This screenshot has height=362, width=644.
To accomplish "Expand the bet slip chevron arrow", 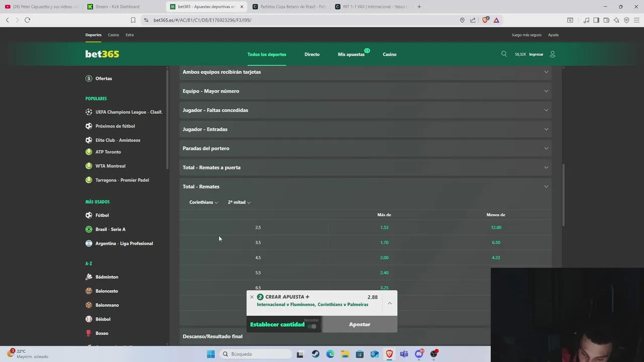I will click(389, 303).
